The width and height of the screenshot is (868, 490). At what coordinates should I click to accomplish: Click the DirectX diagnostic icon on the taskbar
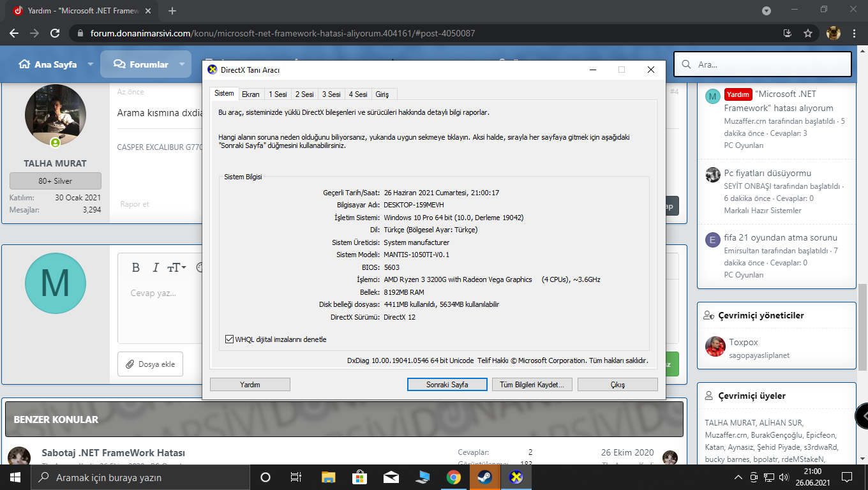tap(516, 477)
